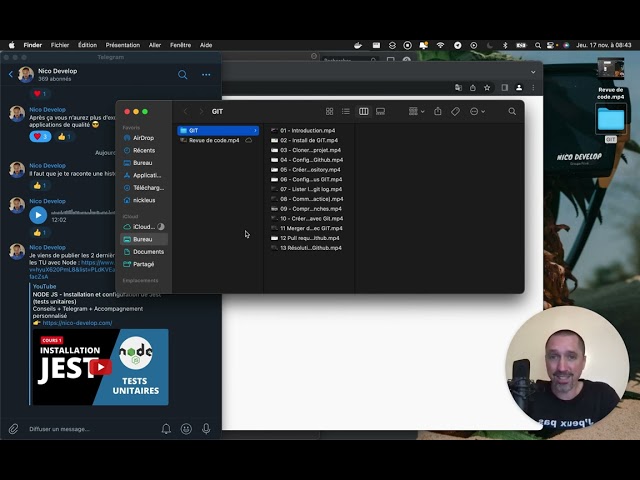This screenshot has height=480, width=640.
Task: Select AirDrop in Finder sidebar
Action: 143,138
